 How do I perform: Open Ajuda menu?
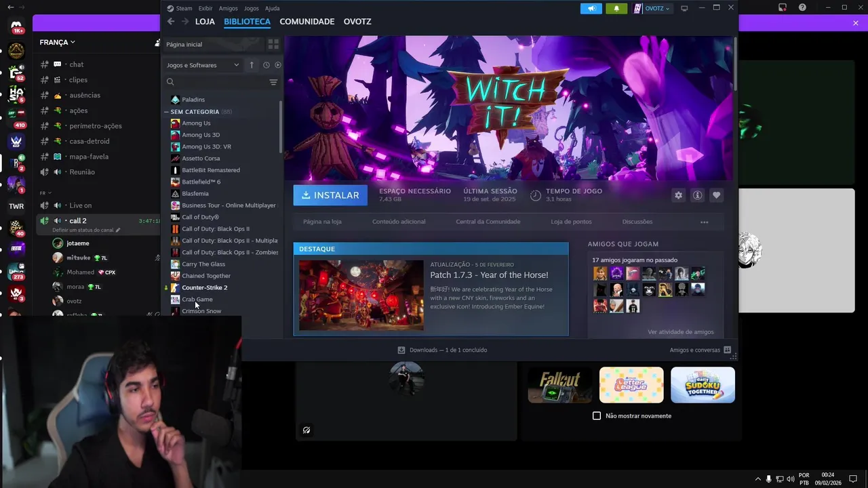pos(272,8)
